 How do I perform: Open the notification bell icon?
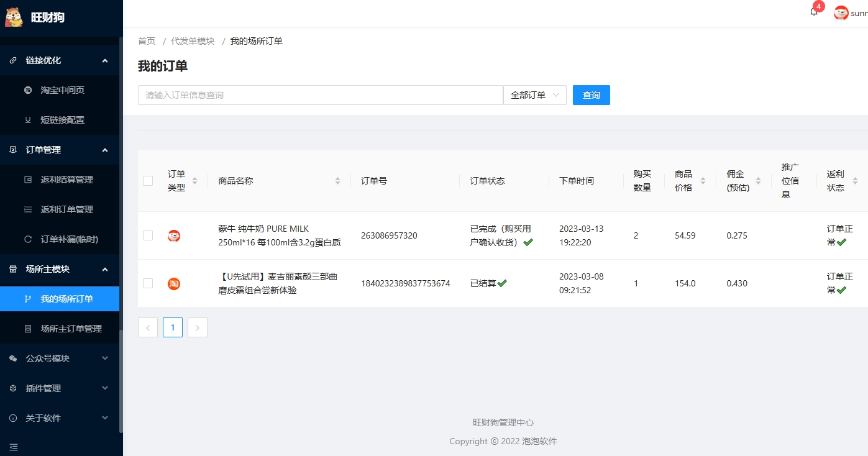click(x=814, y=12)
